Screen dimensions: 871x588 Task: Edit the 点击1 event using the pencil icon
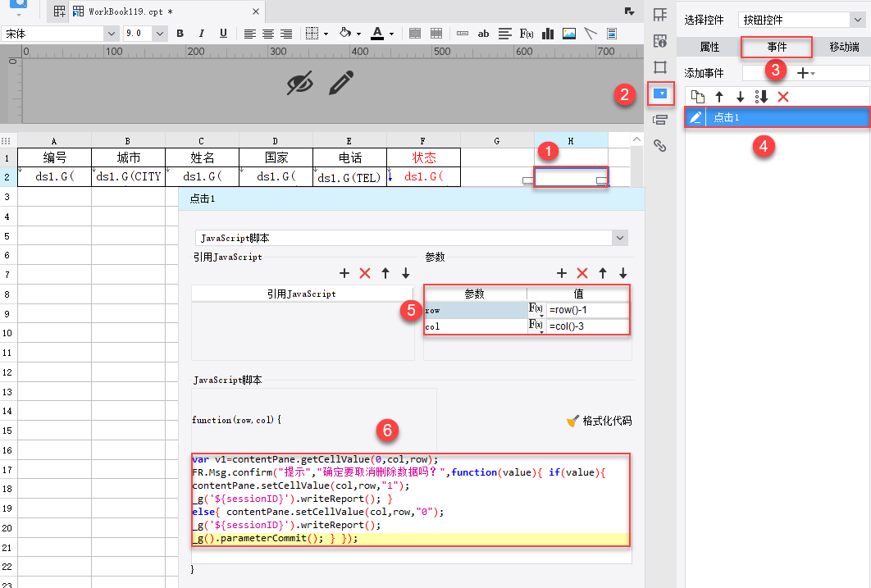(x=695, y=117)
